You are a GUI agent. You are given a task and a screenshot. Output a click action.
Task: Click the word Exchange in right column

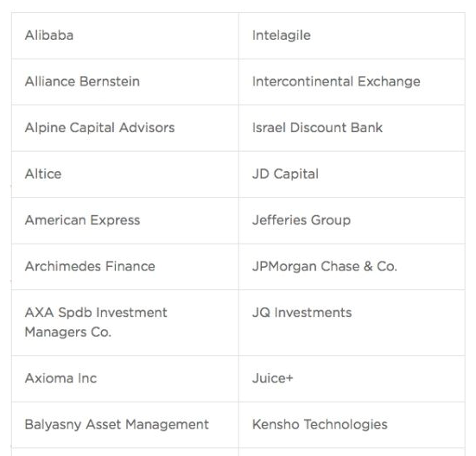pos(389,81)
